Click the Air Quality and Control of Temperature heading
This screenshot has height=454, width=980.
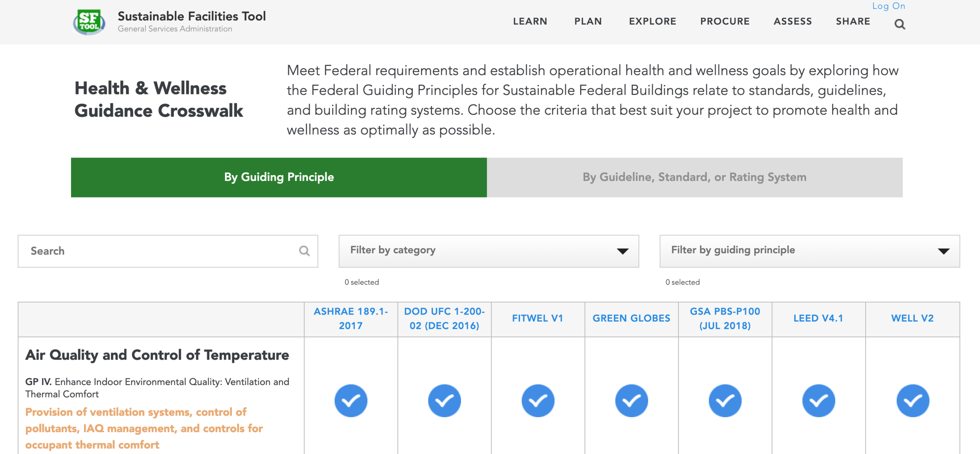click(x=157, y=355)
